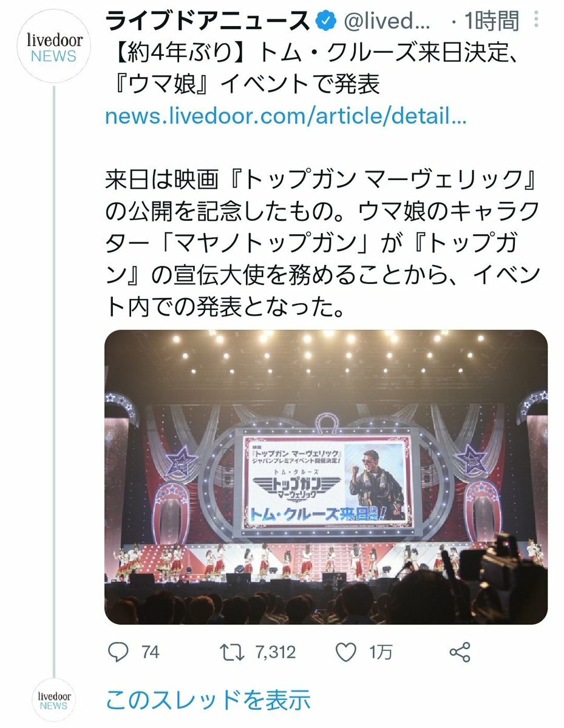Click the 7,312 retweet count

tap(275, 653)
